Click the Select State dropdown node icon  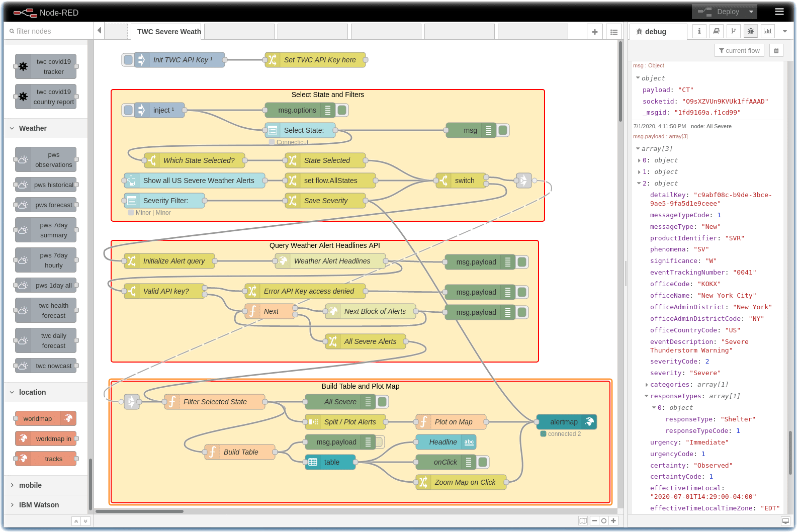click(x=273, y=130)
